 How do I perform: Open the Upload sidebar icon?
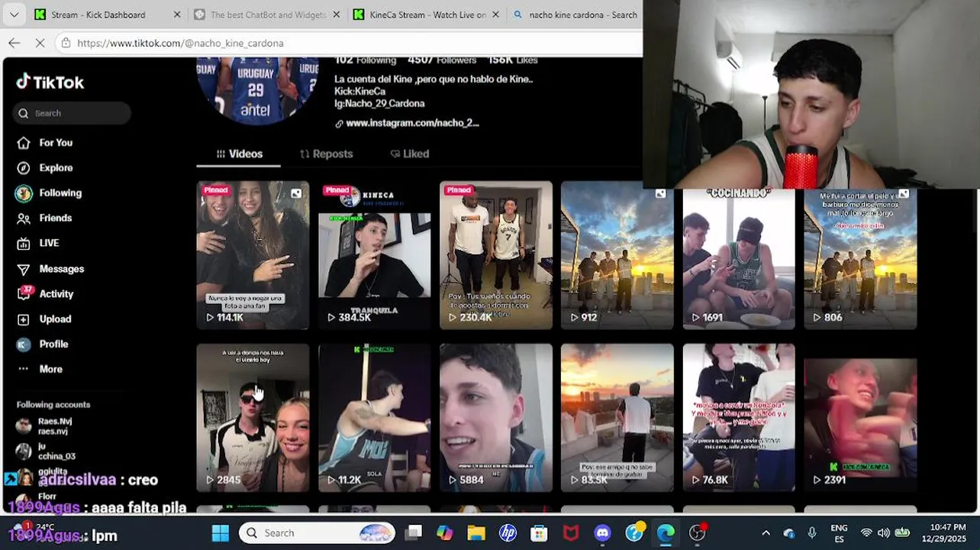pyautogui.click(x=24, y=319)
